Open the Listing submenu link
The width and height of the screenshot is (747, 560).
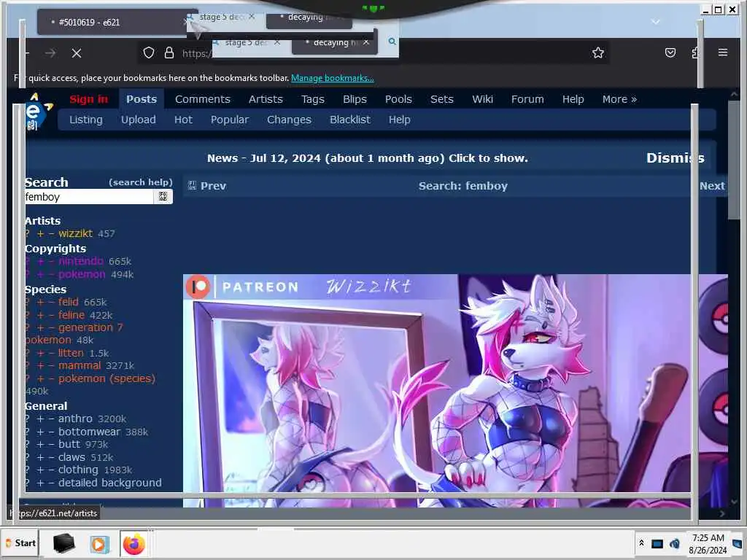[x=86, y=120]
